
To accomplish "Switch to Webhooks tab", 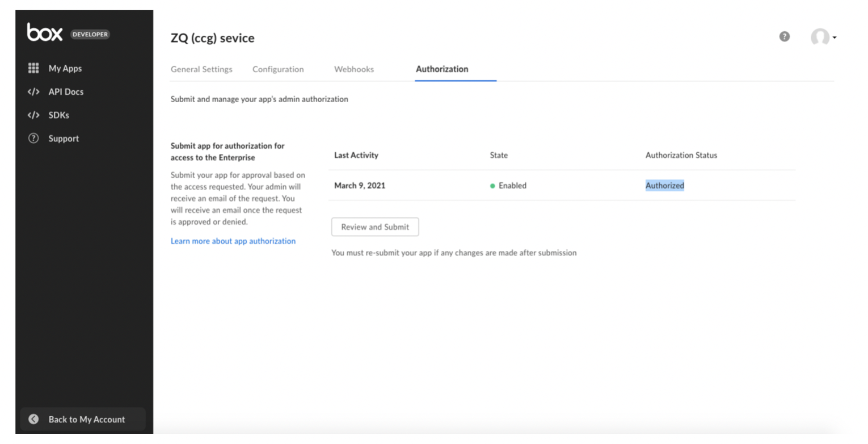I will 354,69.
